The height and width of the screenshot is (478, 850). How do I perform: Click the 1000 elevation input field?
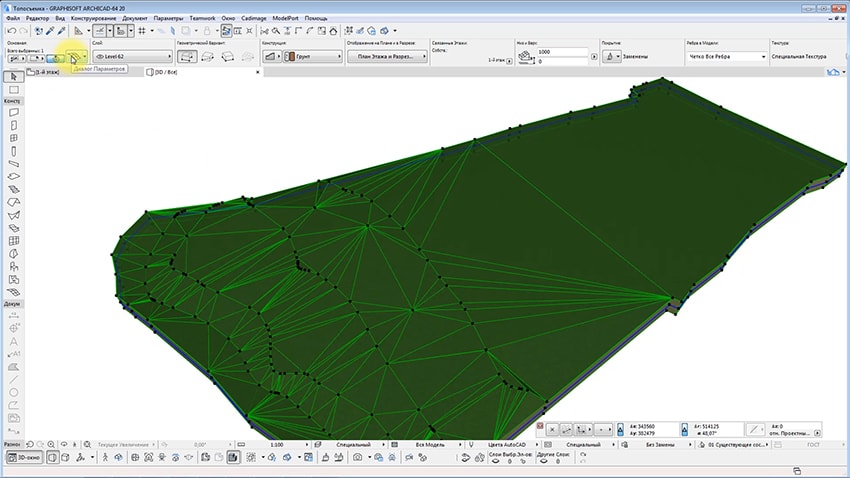click(x=562, y=52)
